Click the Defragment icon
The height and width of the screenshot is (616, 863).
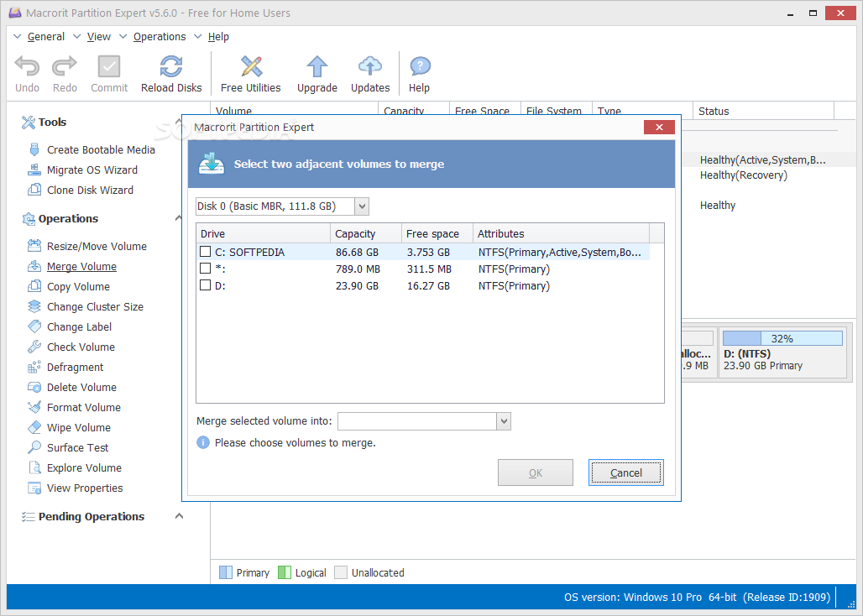(x=34, y=367)
